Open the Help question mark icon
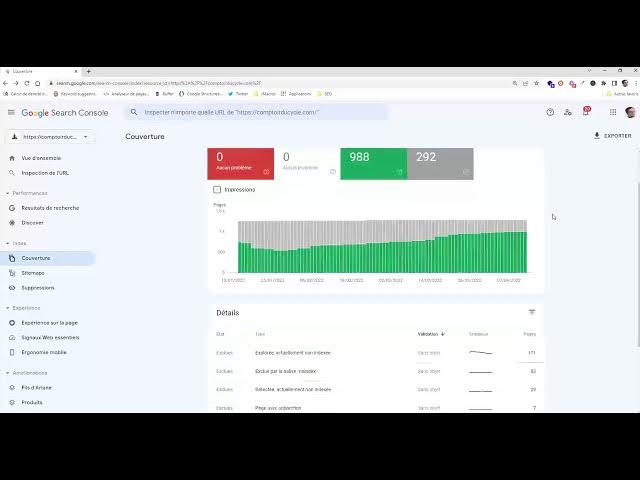This screenshot has height=480, width=640. [x=550, y=112]
